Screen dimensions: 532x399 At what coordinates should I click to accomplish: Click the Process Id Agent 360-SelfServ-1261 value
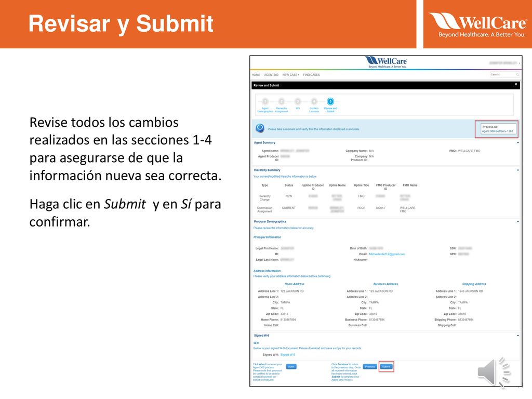[497, 131]
